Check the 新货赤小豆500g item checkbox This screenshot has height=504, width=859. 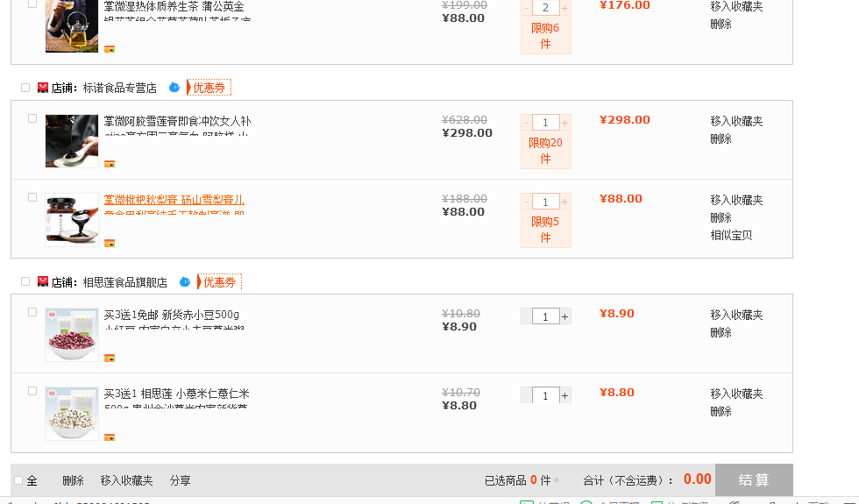tap(32, 312)
